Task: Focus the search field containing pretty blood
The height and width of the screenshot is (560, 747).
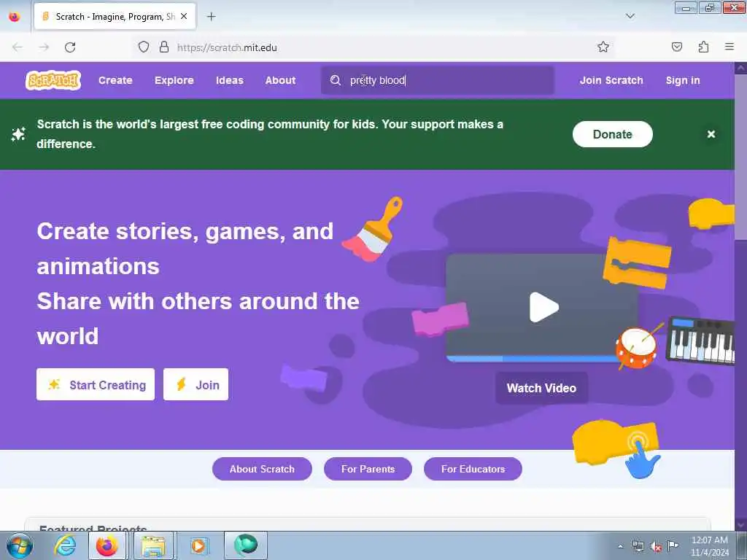Action: (438, 80)
